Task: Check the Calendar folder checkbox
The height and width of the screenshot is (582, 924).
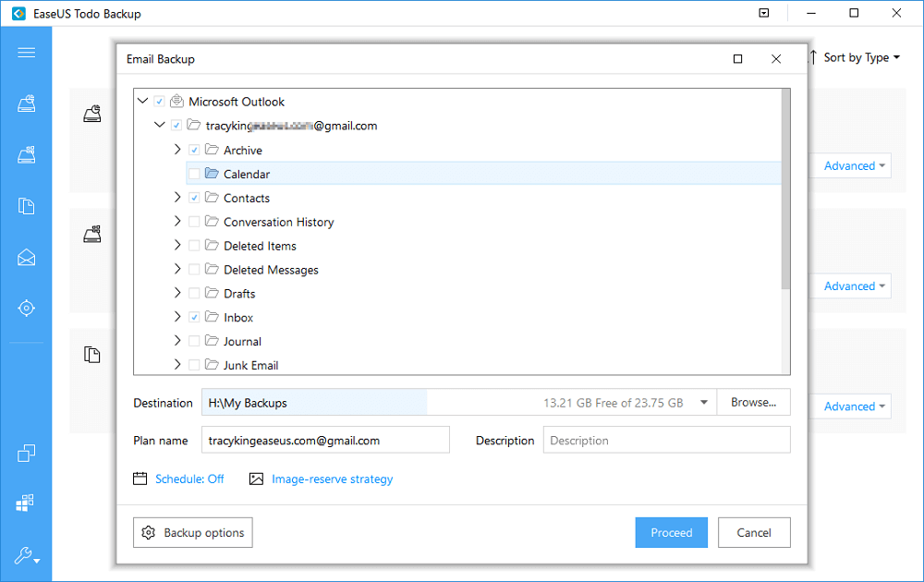Action: click(194, 174)
